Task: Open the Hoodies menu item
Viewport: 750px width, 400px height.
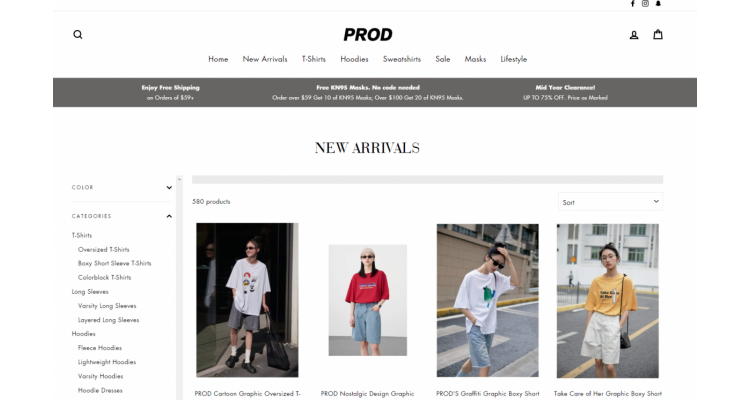Action: point(354,59)
